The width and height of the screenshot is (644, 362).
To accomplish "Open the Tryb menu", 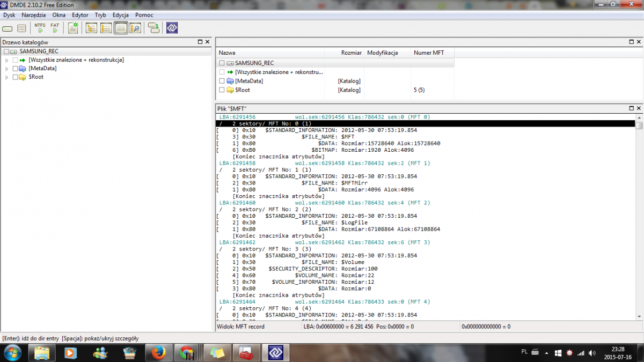I will [x=100, y=15].
